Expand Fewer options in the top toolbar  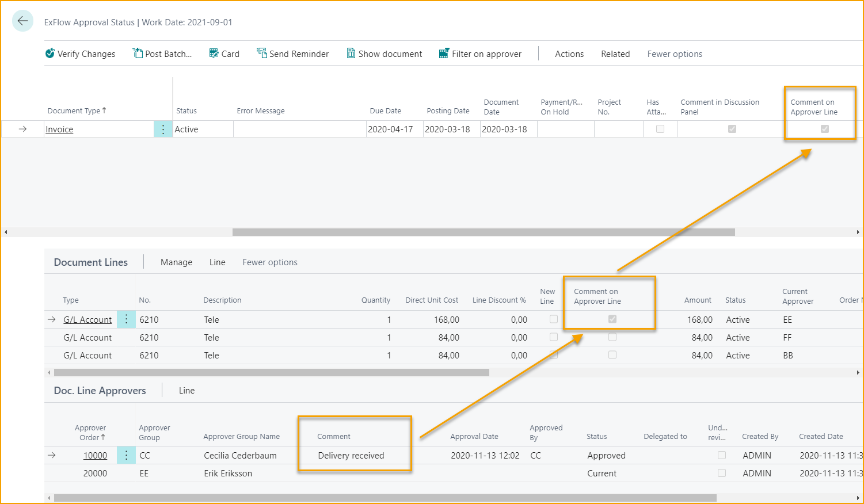674,54
